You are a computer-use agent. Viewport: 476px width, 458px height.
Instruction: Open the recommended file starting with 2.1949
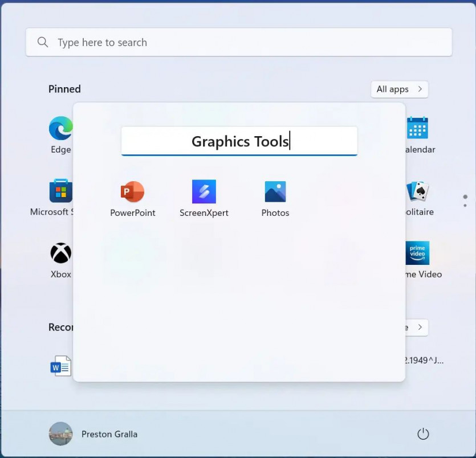pyautogui.click(x=422, y=360)
